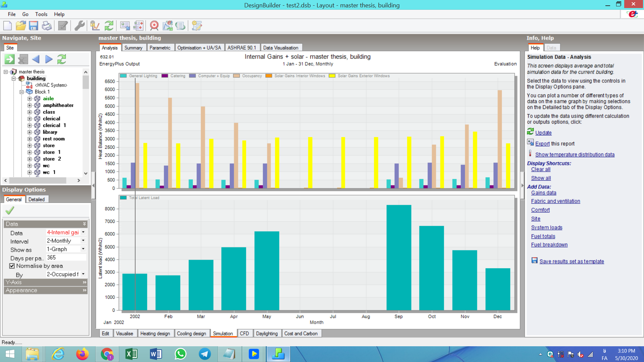Screen dimensions: 644x362
Task: Click the green Update data arrows in toolbar
Action: [x=109, y=25]
